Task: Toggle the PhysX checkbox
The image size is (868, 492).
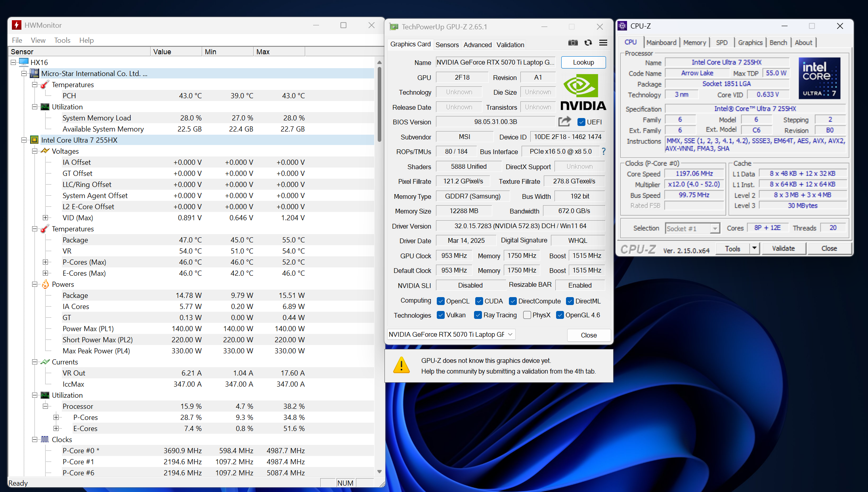Action: coord(527,315)
